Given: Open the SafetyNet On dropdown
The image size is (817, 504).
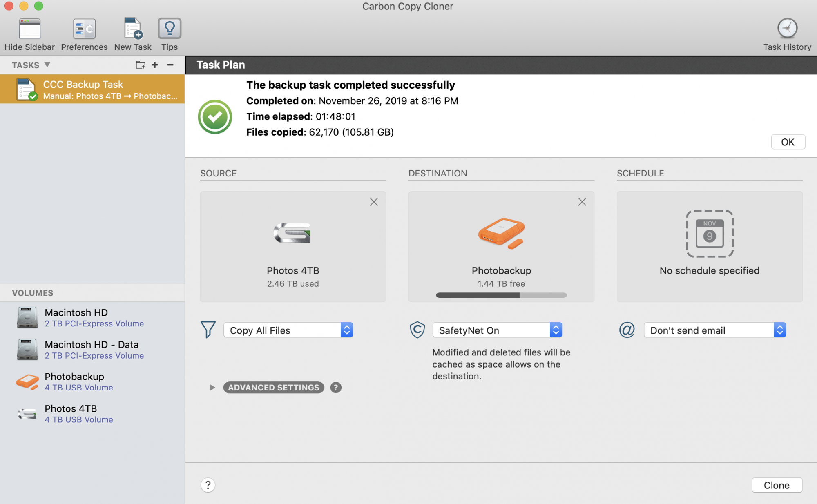Looking at the screenshot, I should coord(497,330).
